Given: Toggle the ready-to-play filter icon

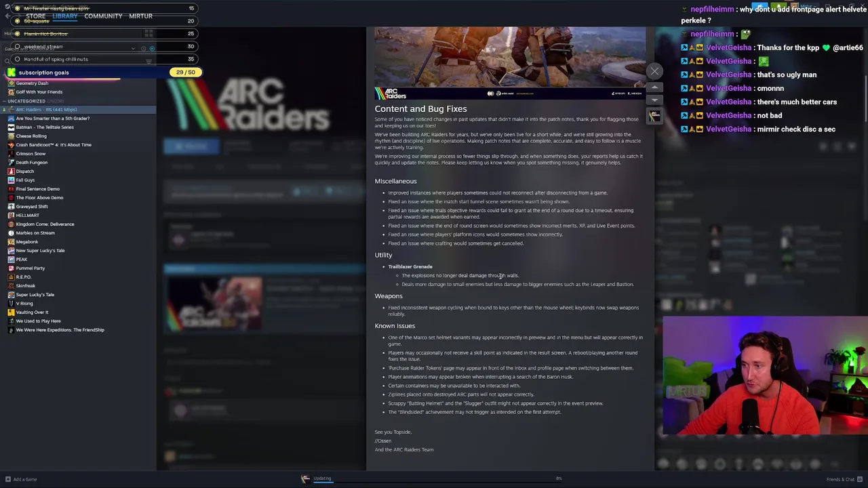Looking at the screenshot, I should pos(152,48).
